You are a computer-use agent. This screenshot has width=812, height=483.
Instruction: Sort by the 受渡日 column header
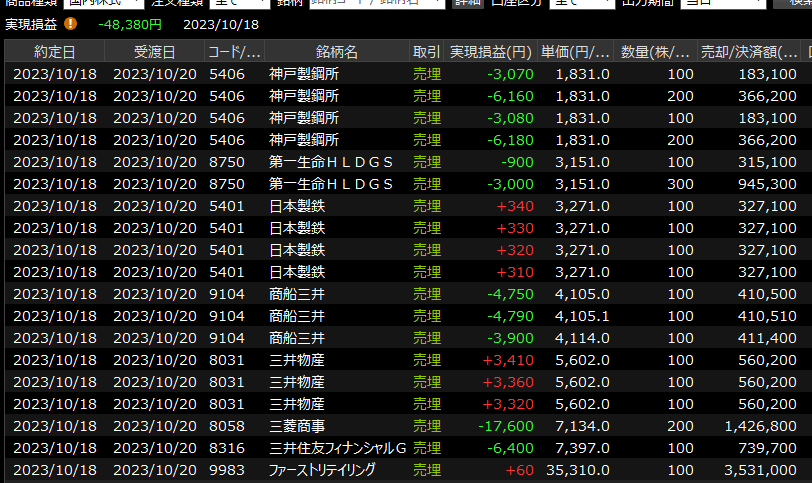pyautogui.click(x=154, y=51)
